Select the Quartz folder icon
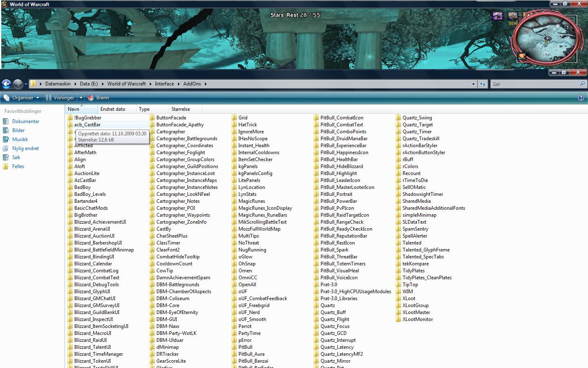Image resolution: width=588 pixels, height=368 pixels. coord(316,305)
